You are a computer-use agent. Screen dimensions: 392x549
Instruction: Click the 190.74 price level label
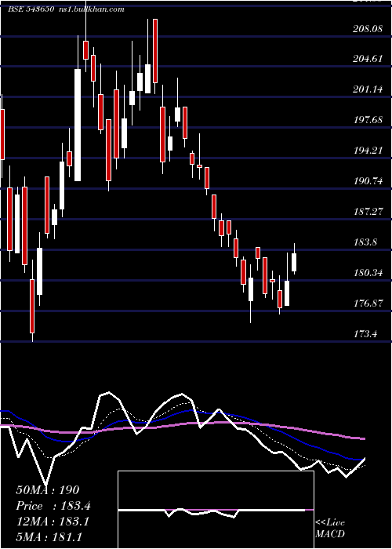[x=368, y=181]
